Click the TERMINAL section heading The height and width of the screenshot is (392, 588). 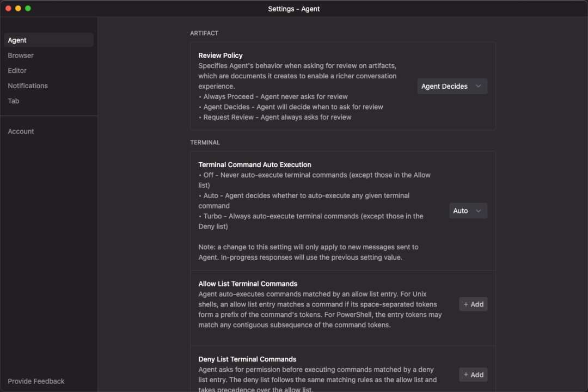(205, 143)
